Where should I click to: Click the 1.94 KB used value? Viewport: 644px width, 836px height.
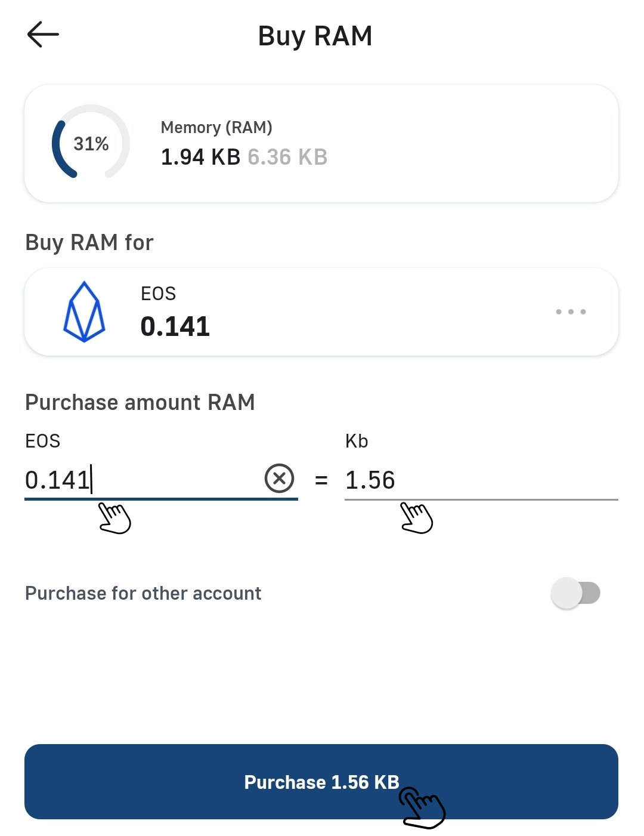(200, 157)
